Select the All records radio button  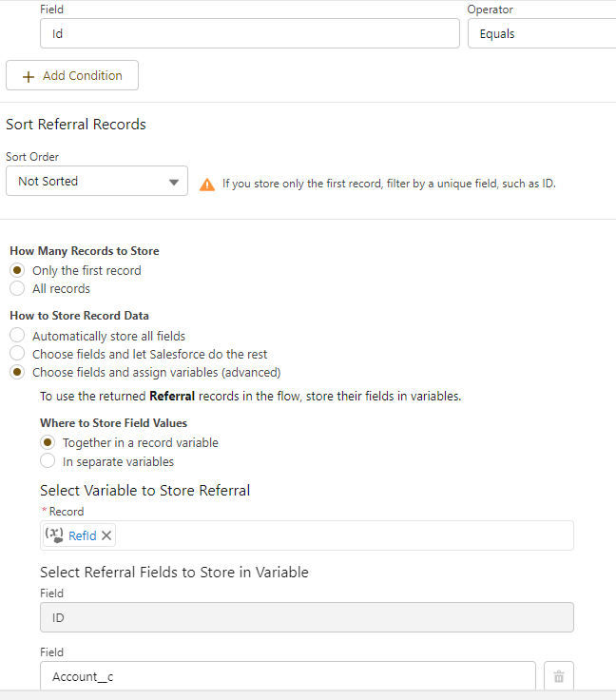(x=17, y=289)
